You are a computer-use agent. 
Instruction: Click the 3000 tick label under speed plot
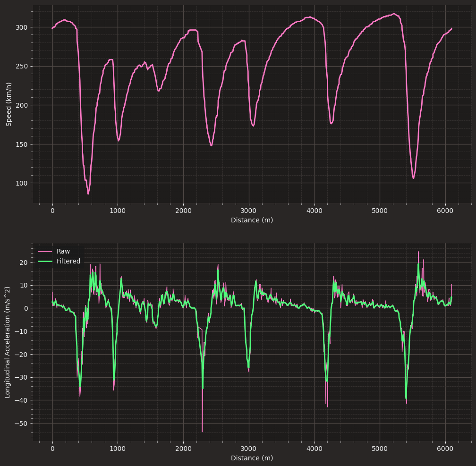point(249,211)
